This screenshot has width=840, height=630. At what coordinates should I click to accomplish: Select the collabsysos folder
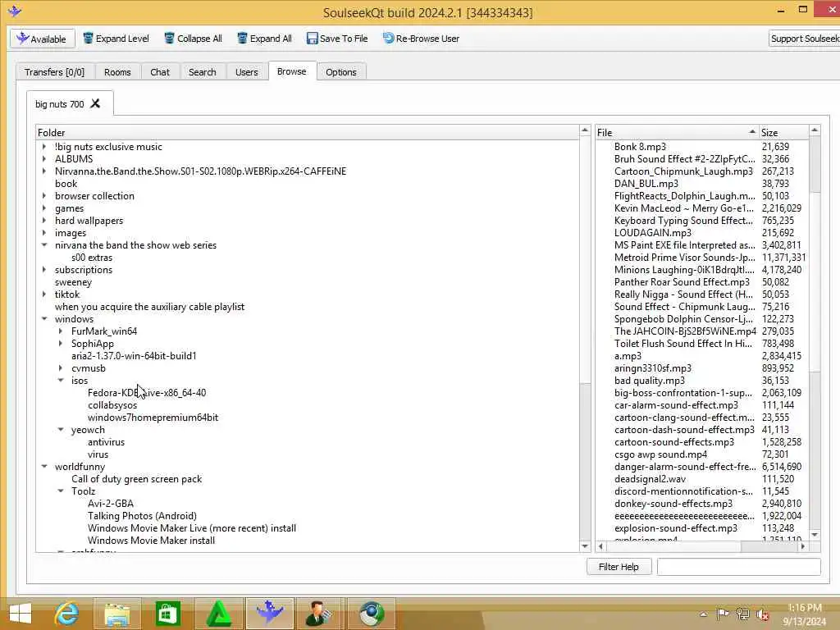[112, 405]
